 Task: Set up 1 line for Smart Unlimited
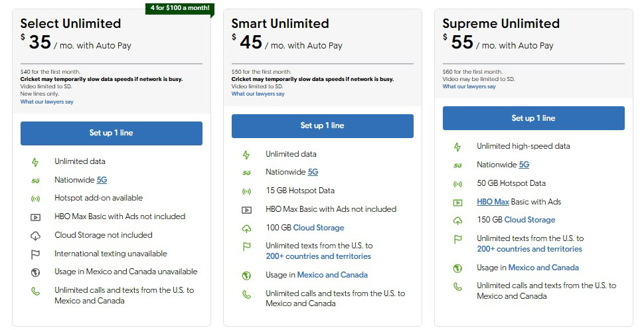click(x=322, y=125)
